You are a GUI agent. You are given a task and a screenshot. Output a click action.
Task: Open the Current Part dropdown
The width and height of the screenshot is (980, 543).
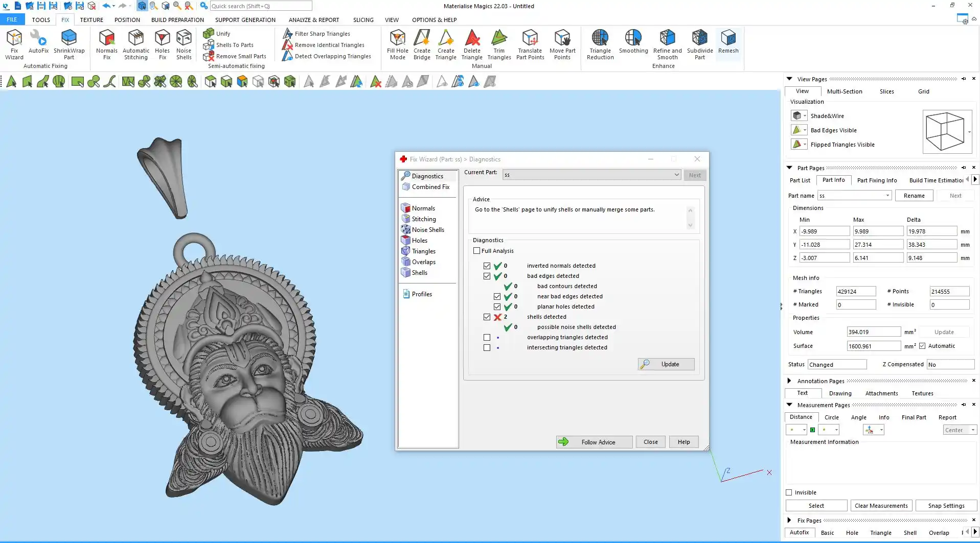pyautogui.click(x=676, y=175)
